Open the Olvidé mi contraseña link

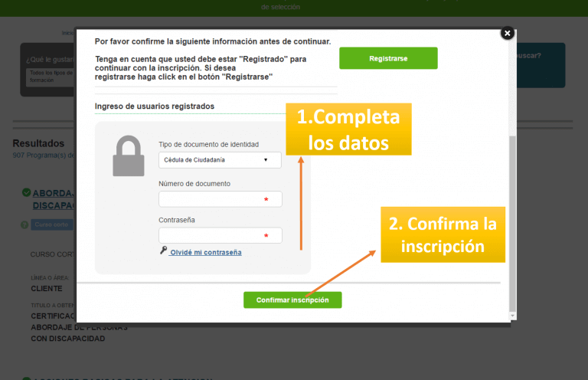tap(205, 252)
